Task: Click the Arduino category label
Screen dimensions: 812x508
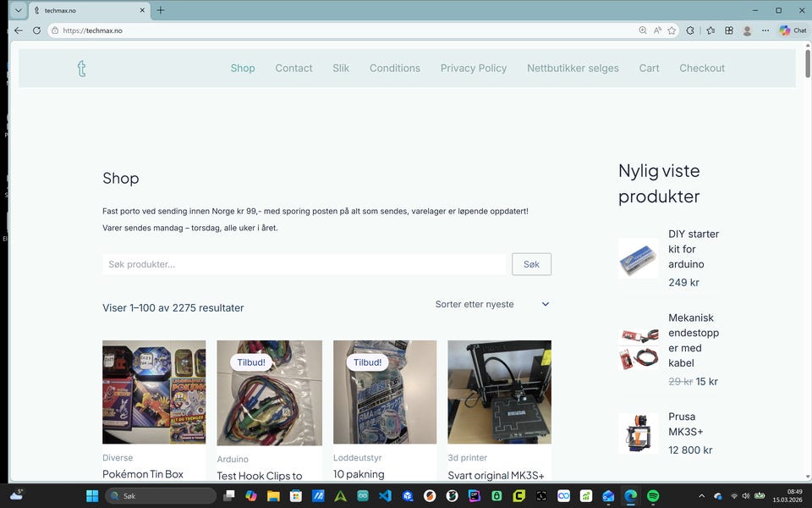Action: pos(233,459)
